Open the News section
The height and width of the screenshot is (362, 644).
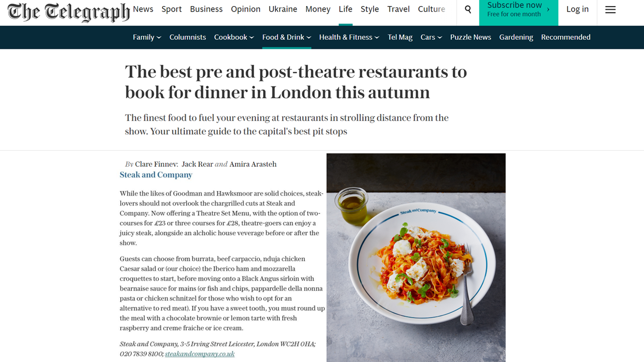point(143,9)
